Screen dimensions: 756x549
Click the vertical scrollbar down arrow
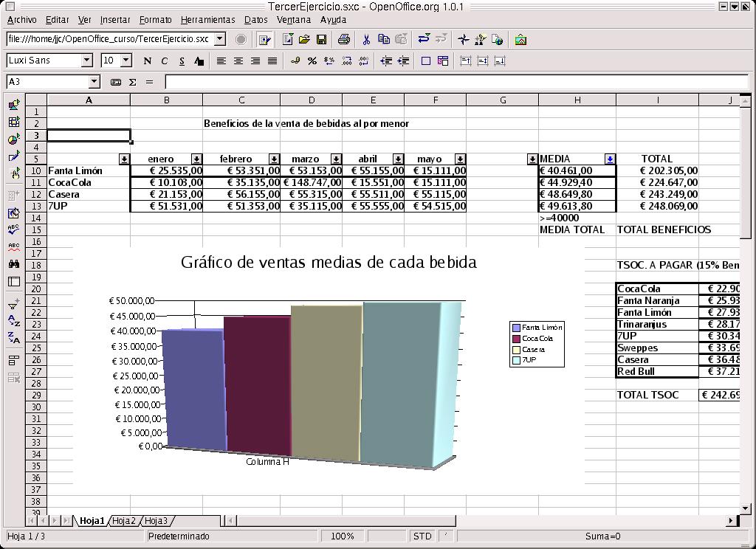pos(746,508)
